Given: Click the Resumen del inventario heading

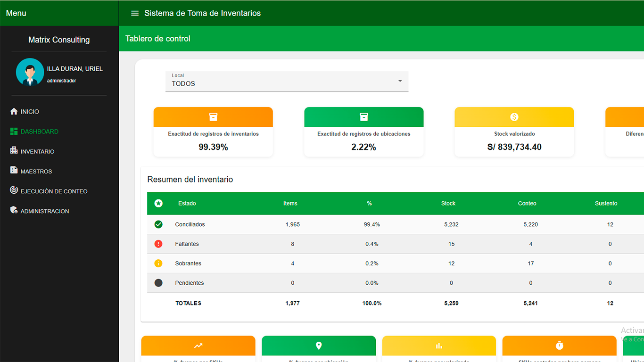Looking at the screenshot, I should tap(190, 179).
